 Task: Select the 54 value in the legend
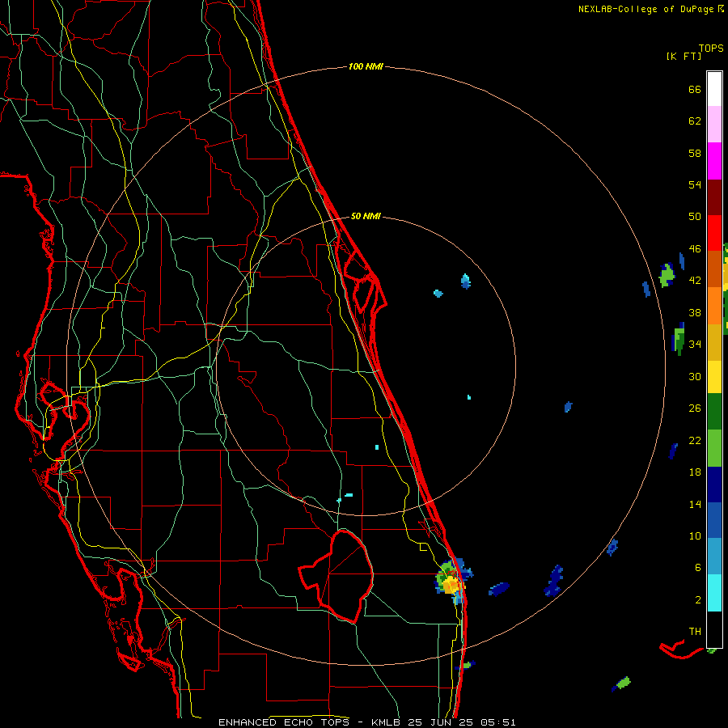(x=695, y=184)
